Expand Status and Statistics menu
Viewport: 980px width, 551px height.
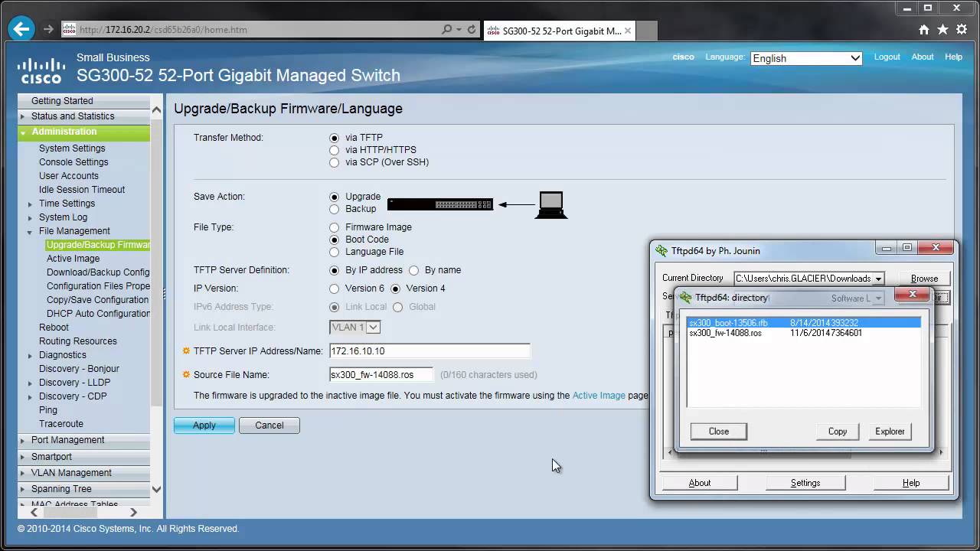[23, 117]
